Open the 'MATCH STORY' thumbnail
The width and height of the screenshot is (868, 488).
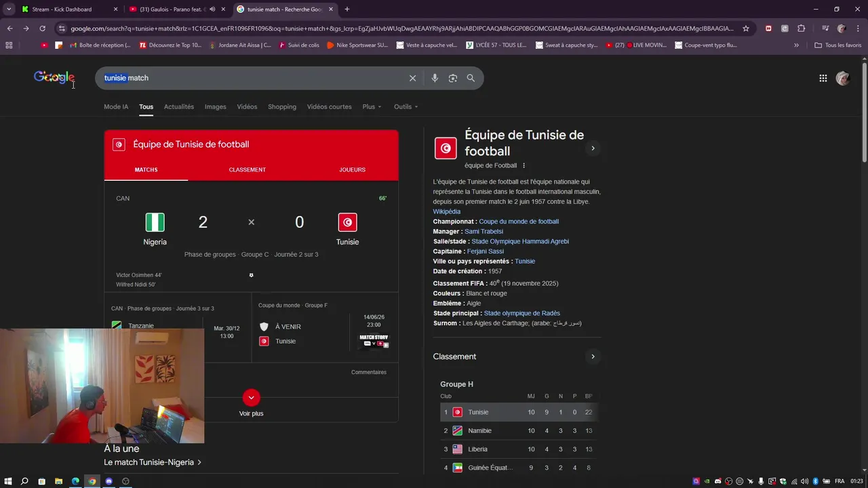click(374, 341)
